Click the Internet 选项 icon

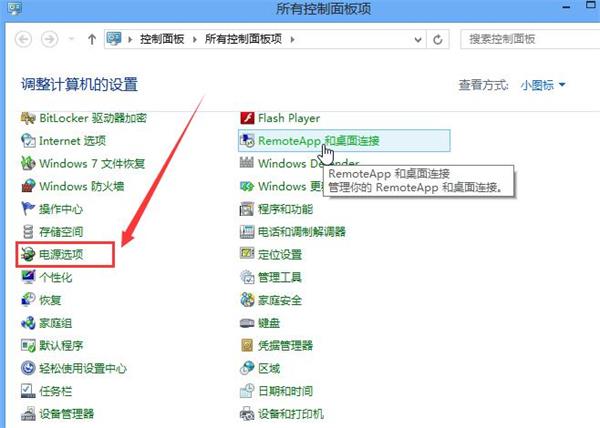point(28,141)
